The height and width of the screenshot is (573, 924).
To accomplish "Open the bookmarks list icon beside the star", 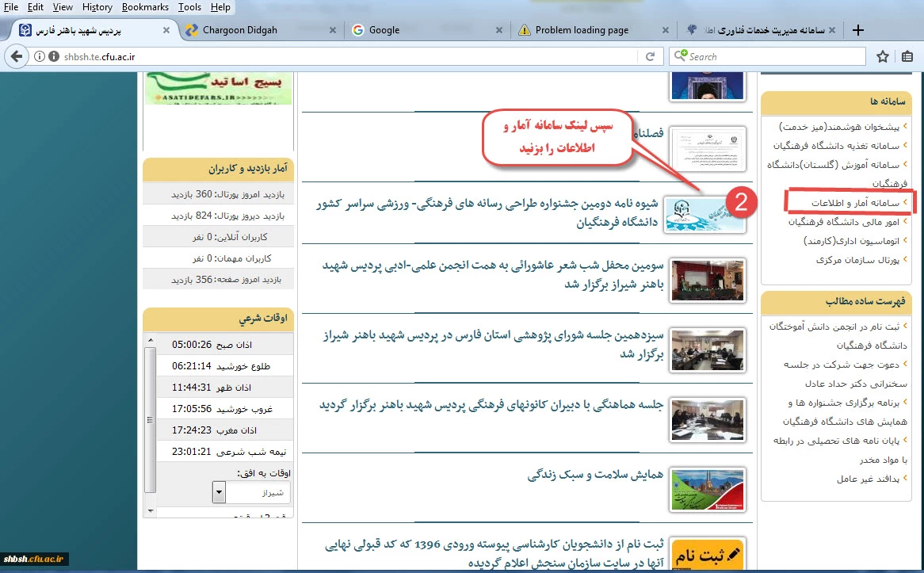I will tap(907, 56).
